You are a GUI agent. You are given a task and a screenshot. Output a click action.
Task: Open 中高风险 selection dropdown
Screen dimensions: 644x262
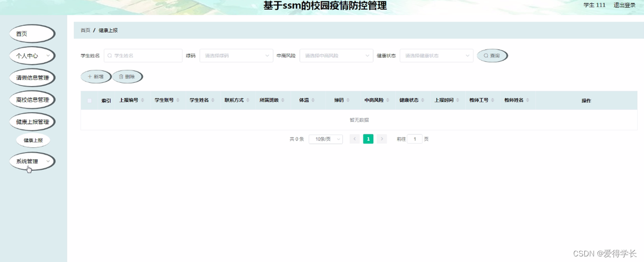point(336,55)
